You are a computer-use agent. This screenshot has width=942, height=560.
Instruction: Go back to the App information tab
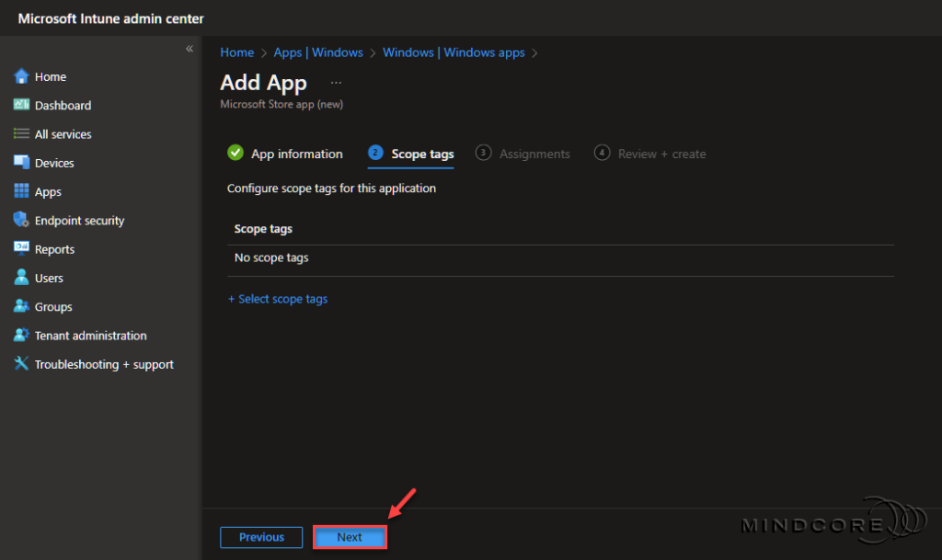tap(295, 154)
